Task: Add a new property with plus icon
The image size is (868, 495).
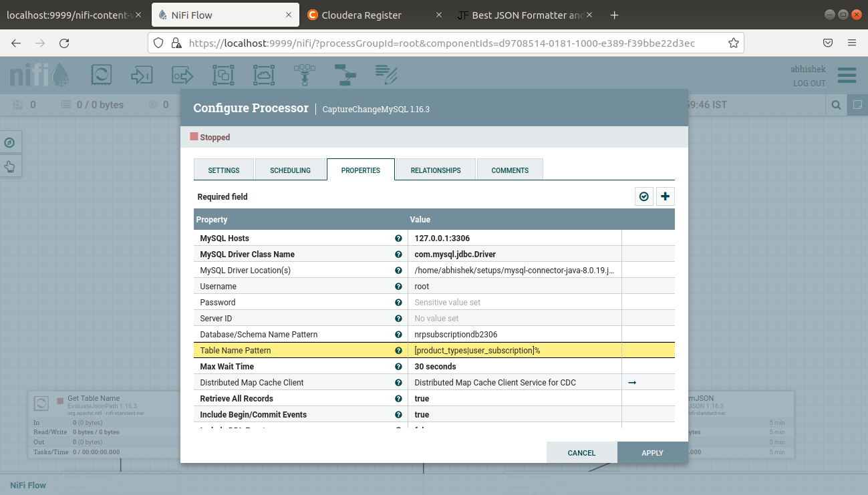Action: [665, 196]
